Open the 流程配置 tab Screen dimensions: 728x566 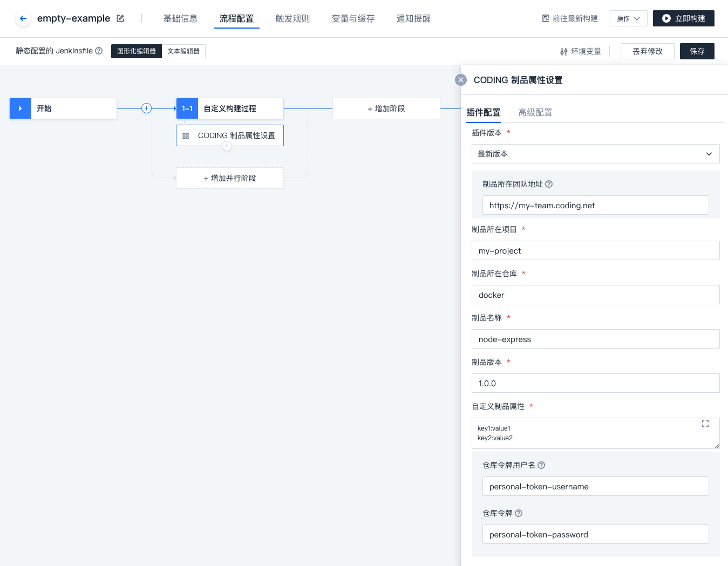point(237,18)
